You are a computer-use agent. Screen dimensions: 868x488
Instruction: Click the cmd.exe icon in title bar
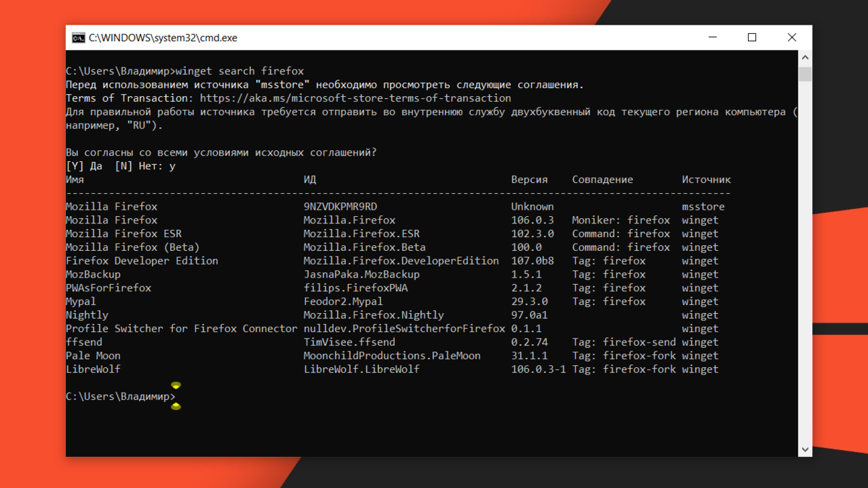78,38
